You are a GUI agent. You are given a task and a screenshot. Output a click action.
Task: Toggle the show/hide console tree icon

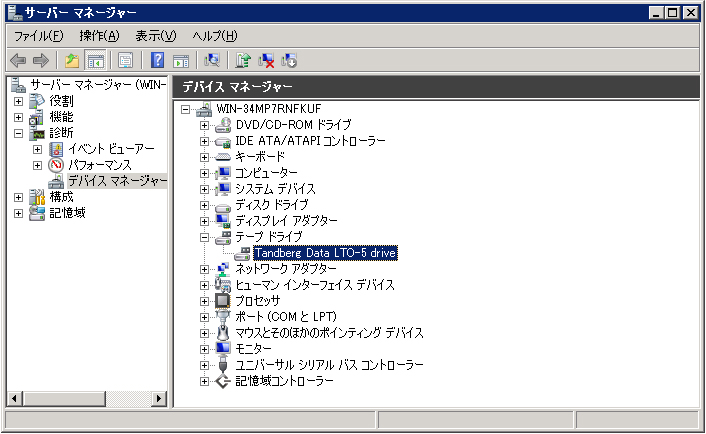pyautogui.click(x=95, y=60)
